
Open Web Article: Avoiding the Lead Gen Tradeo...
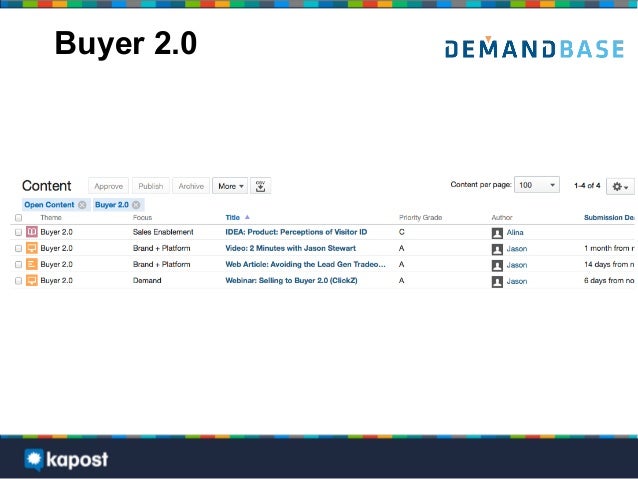click(306, 264)
